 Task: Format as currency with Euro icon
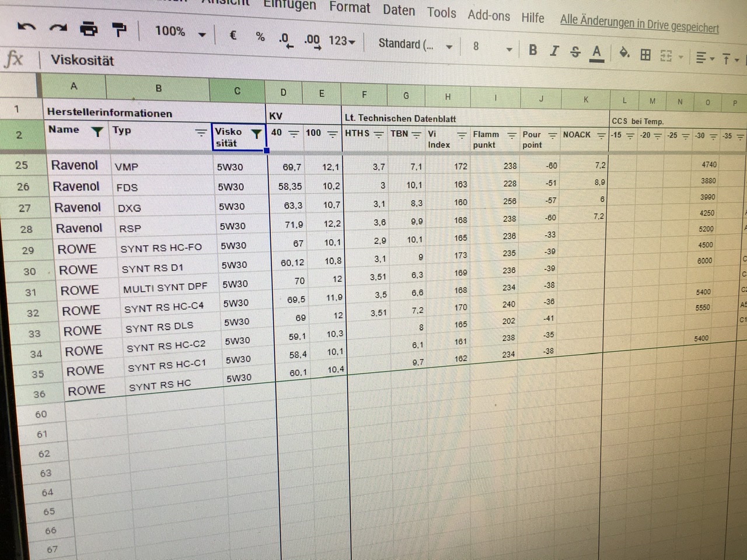tap(233, 35)
